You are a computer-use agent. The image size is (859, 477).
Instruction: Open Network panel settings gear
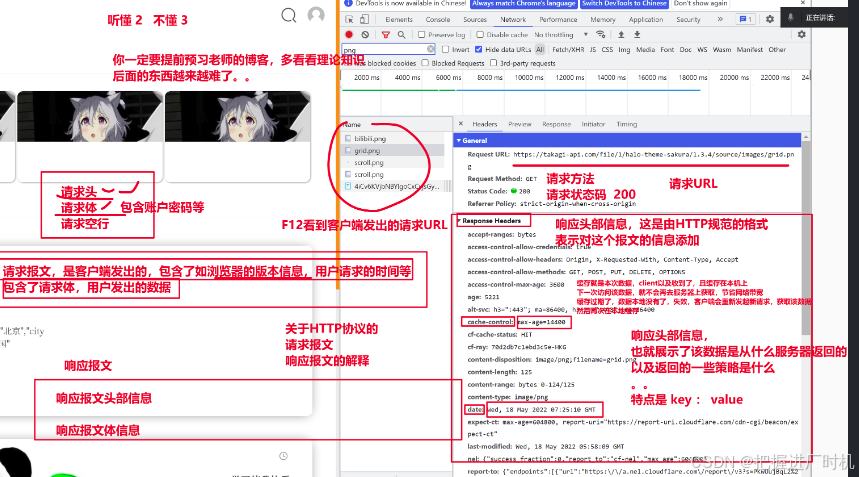(x=801, y=35)
